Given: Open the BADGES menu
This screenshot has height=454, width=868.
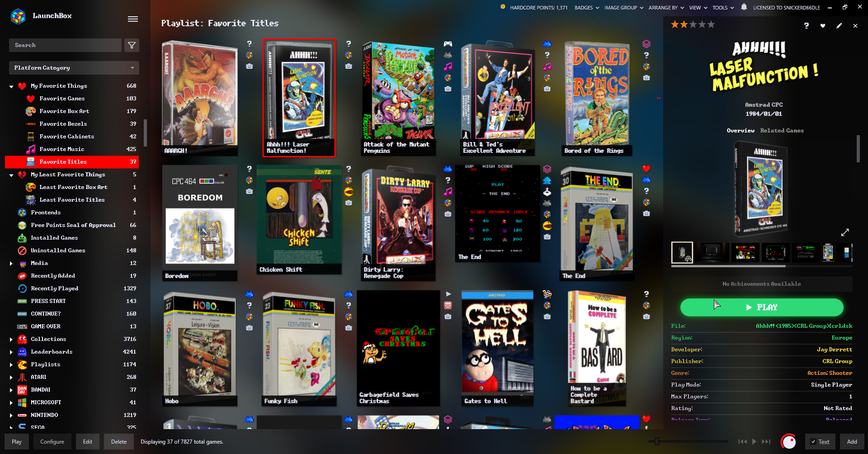Looking at the screenshot, I should click(x=587, y=8).
